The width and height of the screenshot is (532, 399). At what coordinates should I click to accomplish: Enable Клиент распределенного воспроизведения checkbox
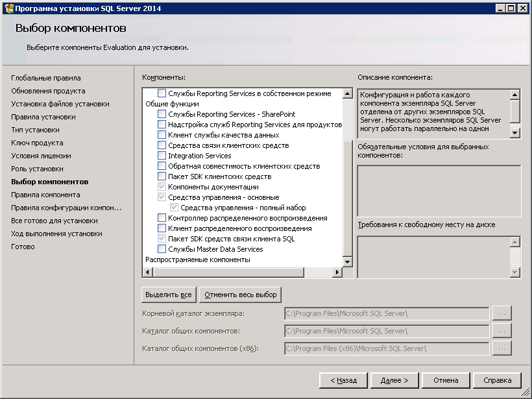point(162,228)
